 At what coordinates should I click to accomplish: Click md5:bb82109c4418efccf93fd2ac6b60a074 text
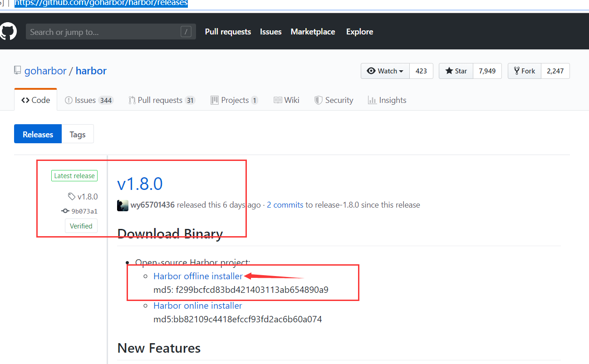pos(238,319)
